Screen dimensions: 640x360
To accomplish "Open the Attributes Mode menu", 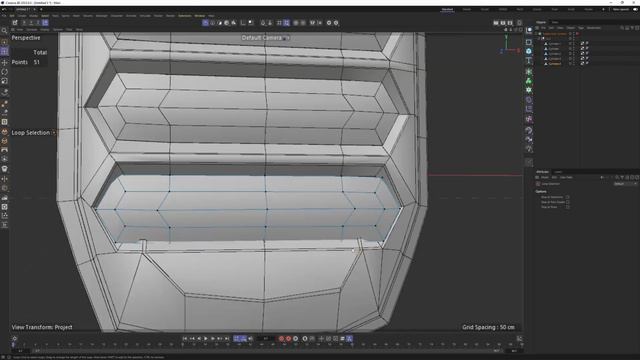I will click(x=544, y=178).
